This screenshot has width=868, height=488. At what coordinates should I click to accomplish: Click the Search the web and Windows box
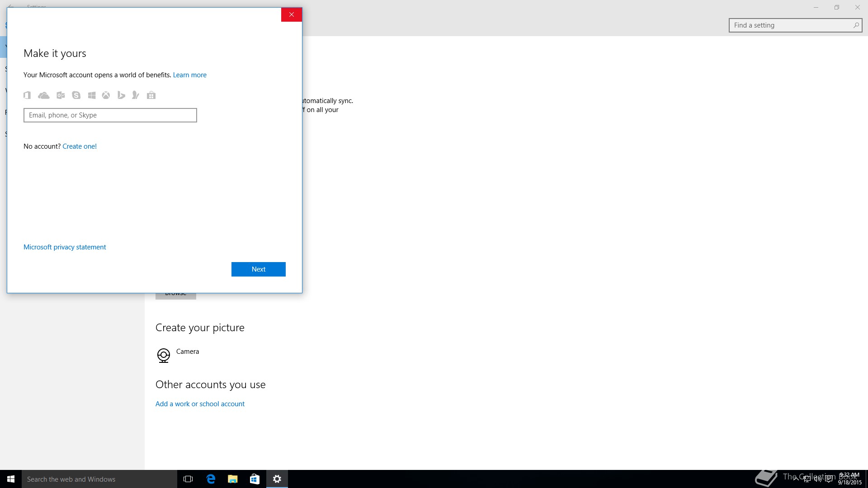click(99, 479)
